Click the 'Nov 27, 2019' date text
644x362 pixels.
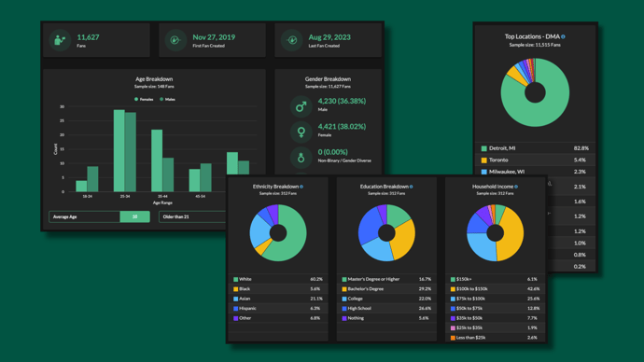(x=214, y=37)
